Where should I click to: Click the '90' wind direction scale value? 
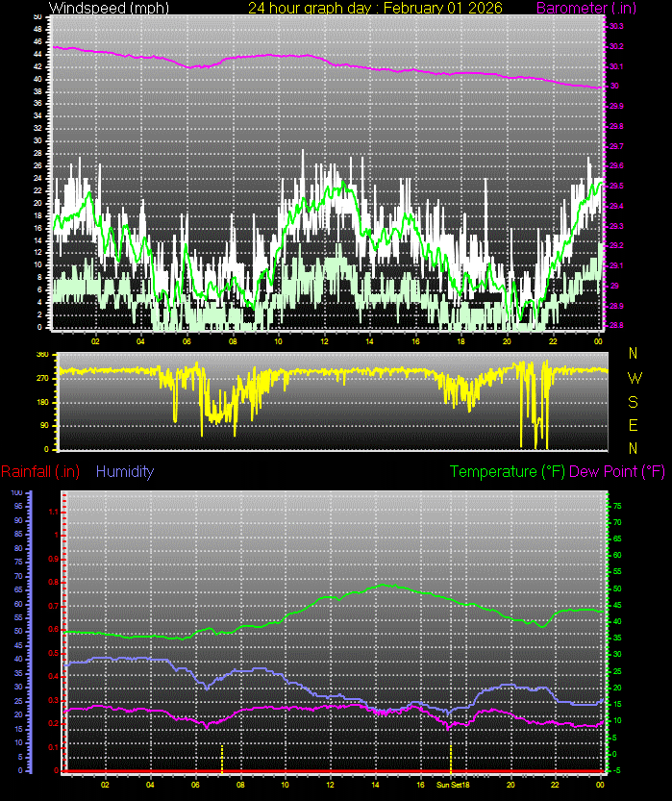pyautogui.click(x=45, y=426)
